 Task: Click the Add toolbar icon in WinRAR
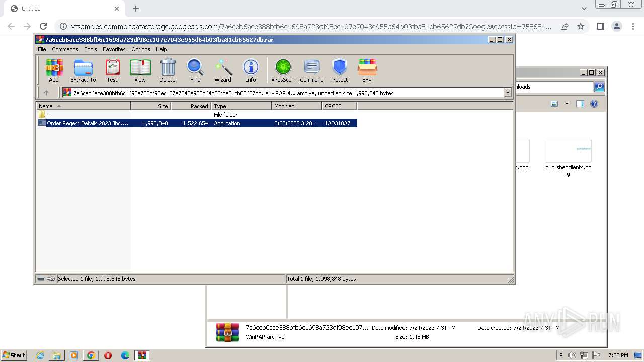coord(54,70)
